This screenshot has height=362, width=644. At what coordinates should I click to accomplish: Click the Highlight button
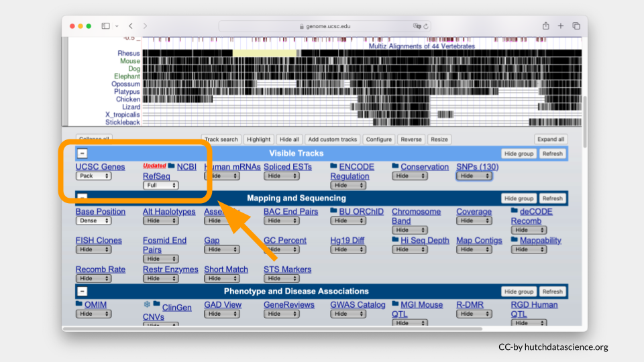259,139
